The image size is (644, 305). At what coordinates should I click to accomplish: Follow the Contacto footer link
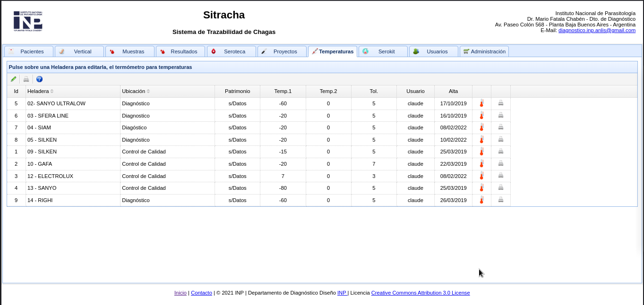(x=201, y=293)
